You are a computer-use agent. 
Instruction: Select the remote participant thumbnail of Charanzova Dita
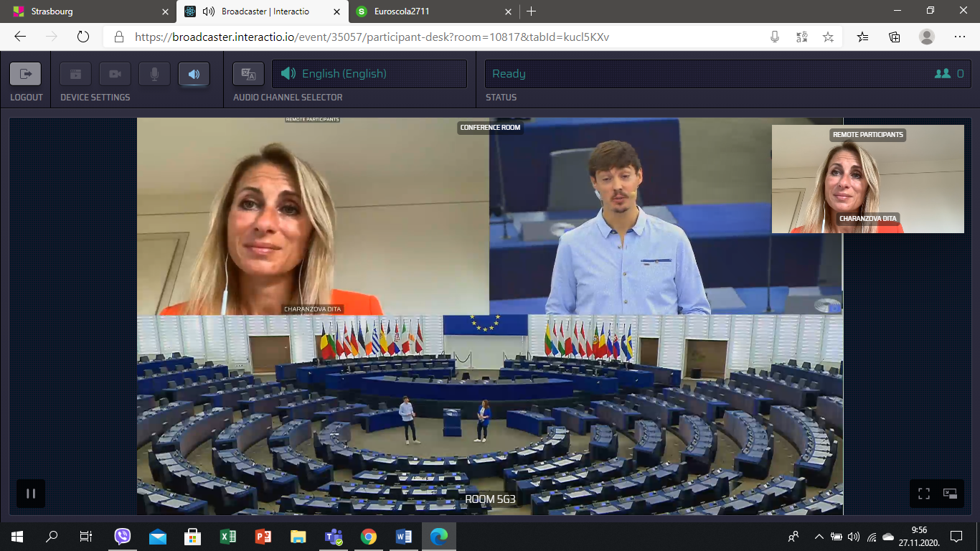point(868,179)
